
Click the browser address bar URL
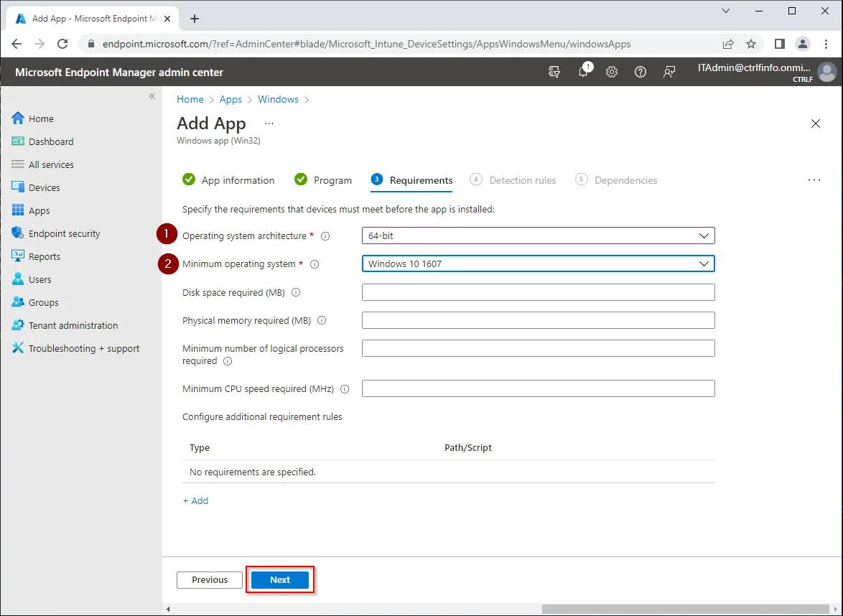(x=367, y=44)
